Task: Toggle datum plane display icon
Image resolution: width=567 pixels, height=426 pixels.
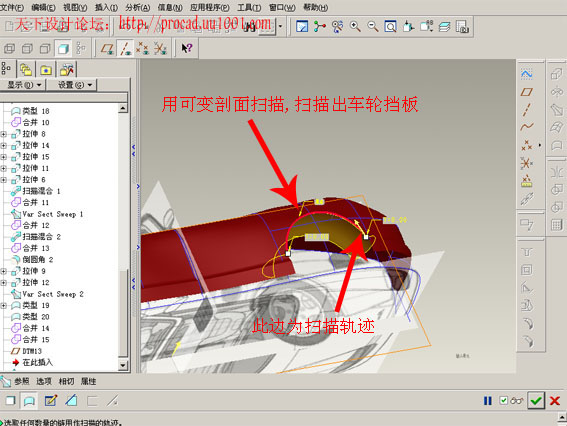Action: (x=107, y=48)
